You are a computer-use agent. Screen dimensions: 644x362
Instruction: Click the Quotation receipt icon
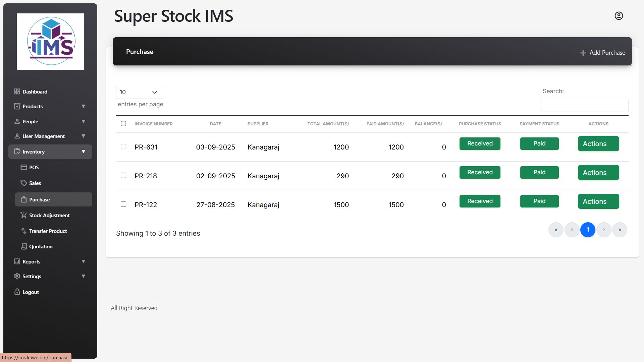pyautogui.click(x=24, y=246)
